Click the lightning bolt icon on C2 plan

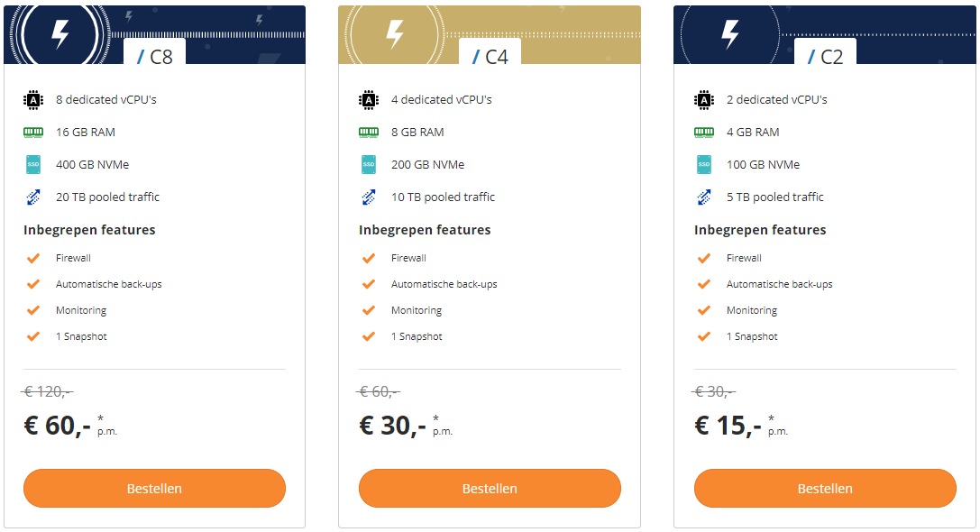coord(730,35)
